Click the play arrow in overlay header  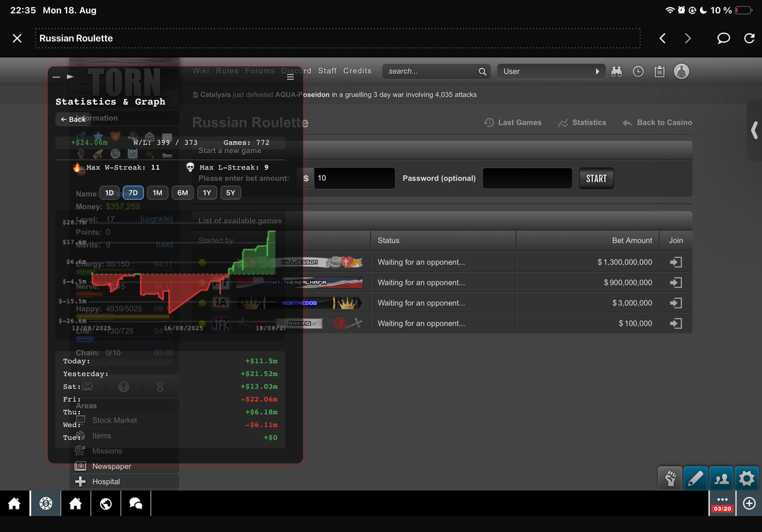tap(70, 76)
